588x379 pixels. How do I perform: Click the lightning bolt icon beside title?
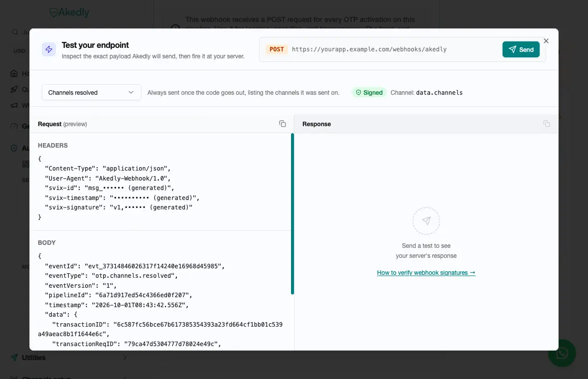click(x=49, y=49)
